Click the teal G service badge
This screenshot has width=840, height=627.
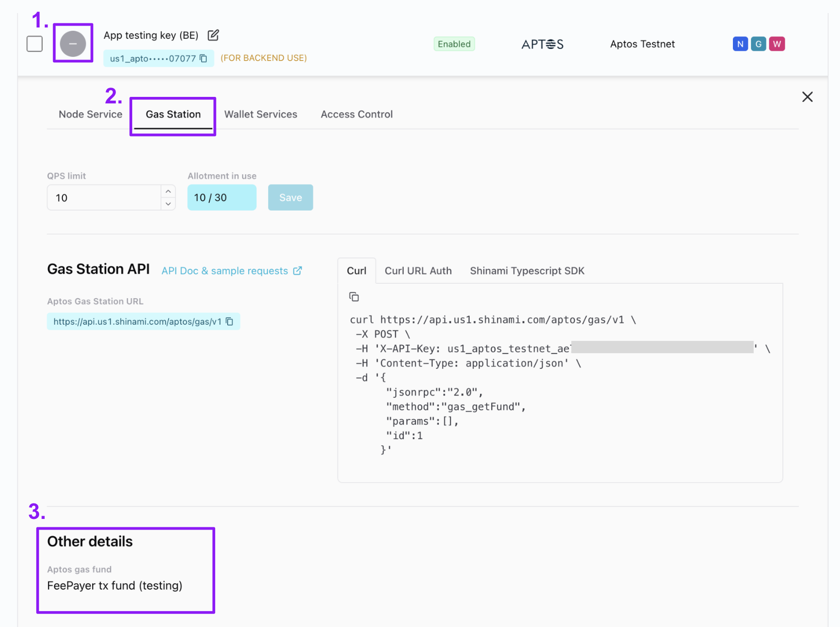coord(759,44)
